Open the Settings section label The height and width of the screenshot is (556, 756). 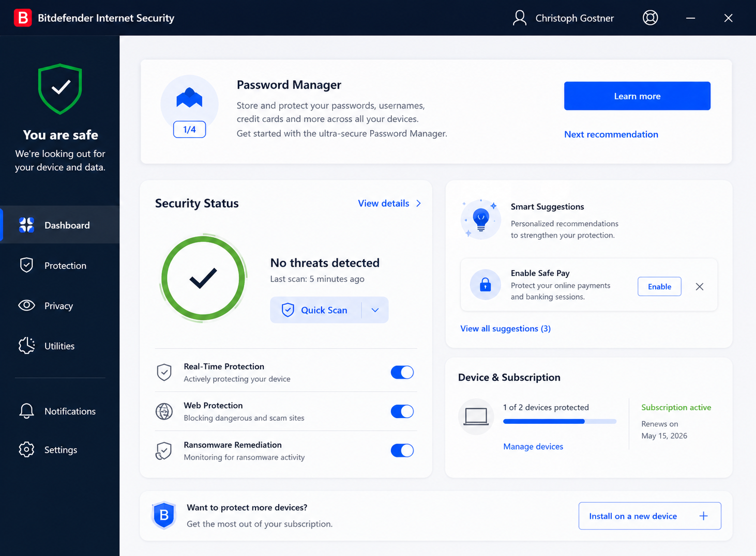[61, 450]
